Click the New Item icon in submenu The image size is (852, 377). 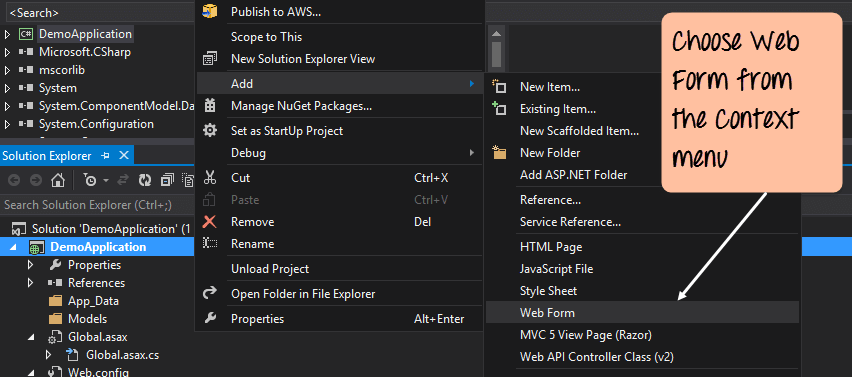[x=499, y=86]
